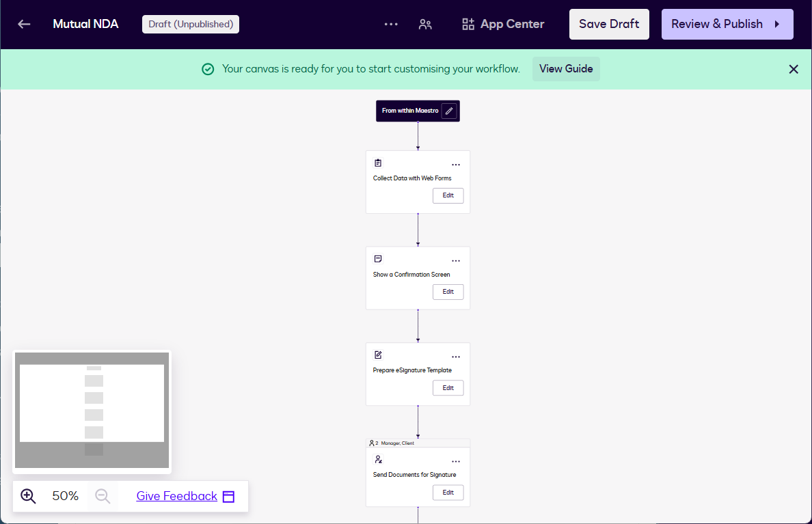This screenshot has height=524, width=812.
Task: Click the web form icon on Collect Data step
Action: point(378,163)
